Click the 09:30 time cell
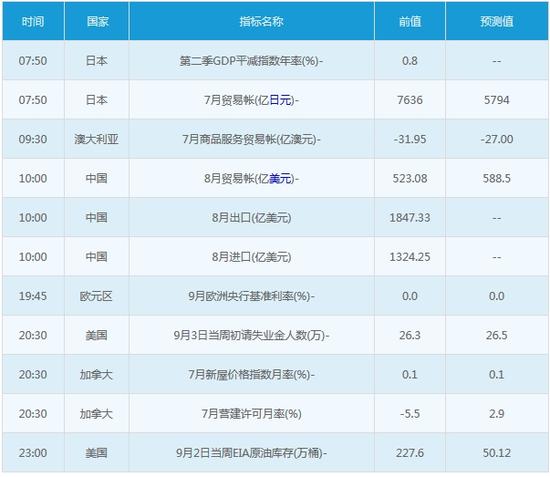Screen dimensions: 550x477 pyautogui.click(x=33, y=139)
